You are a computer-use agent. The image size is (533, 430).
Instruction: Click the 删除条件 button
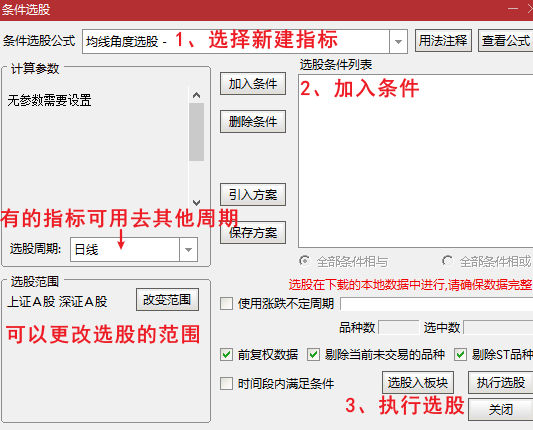point(253,121)
